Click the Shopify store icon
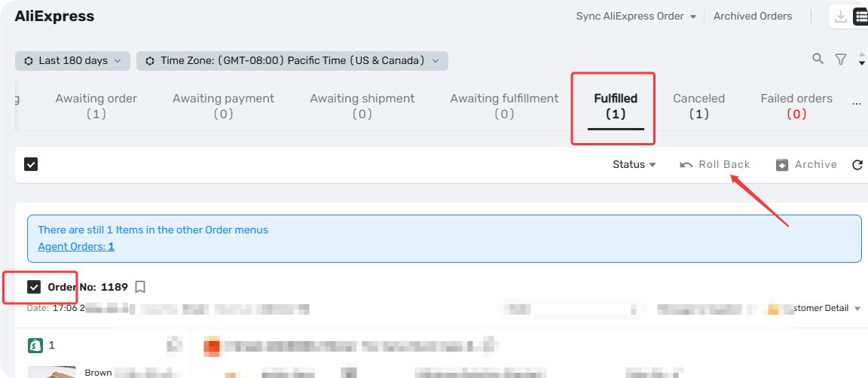Viewport: 868px width, 378px height. tap(35, 346)
